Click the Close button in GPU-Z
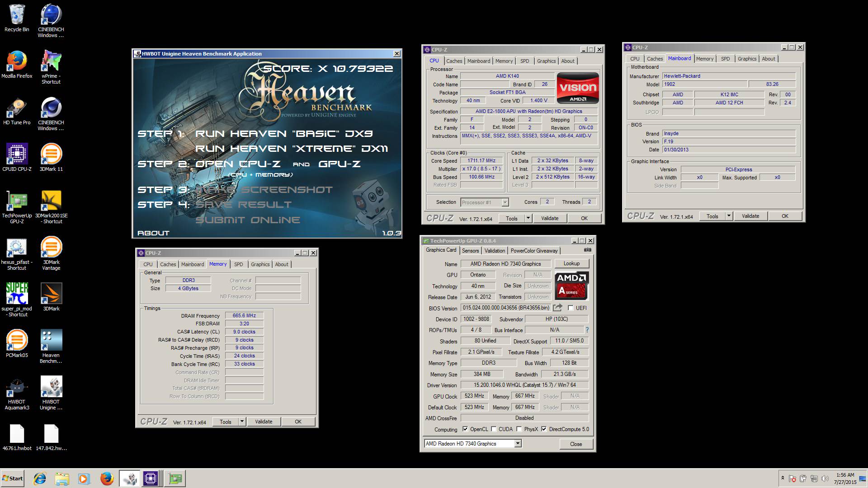This screenshot has width=868, height=488. [576, 444]
